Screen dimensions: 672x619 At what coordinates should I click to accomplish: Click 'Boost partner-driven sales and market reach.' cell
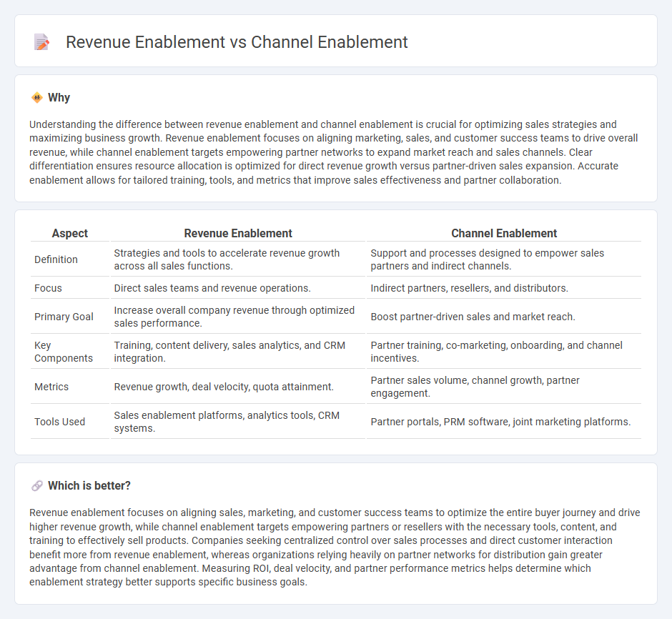(504, 317)
